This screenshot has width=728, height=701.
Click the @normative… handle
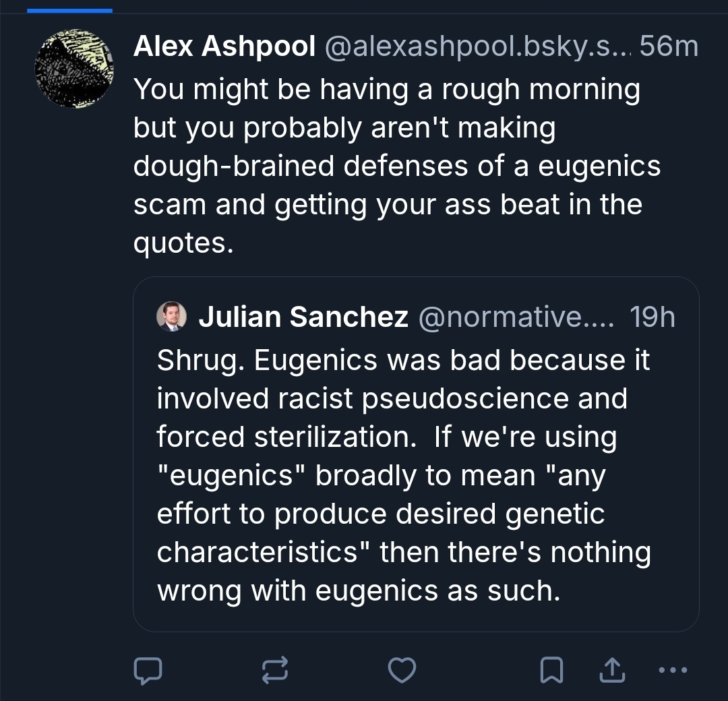coord(516,317)
